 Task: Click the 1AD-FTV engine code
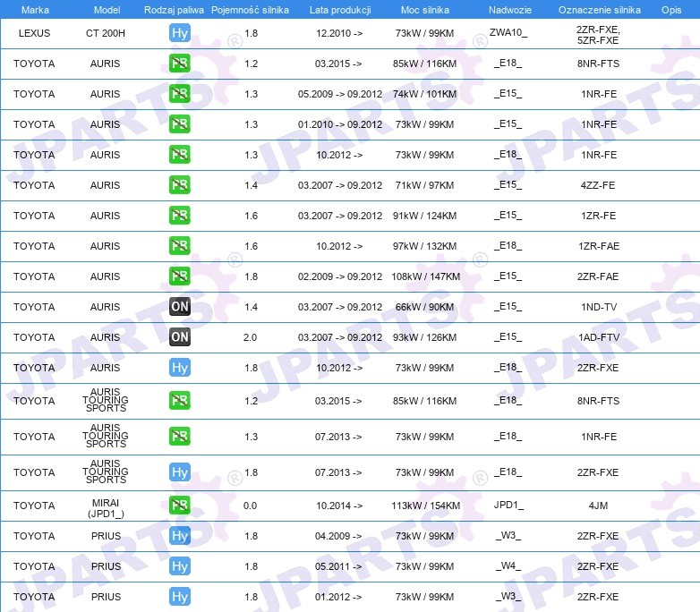[599, 337]
